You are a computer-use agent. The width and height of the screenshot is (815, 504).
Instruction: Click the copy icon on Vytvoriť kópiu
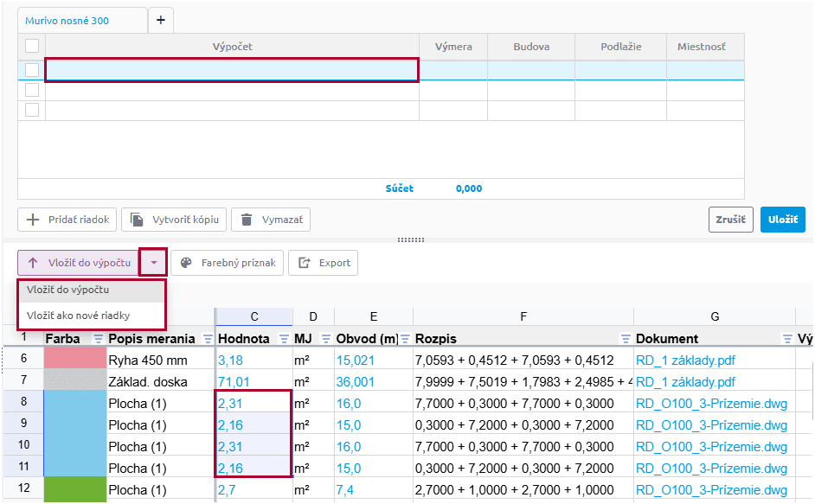(137, 220)
